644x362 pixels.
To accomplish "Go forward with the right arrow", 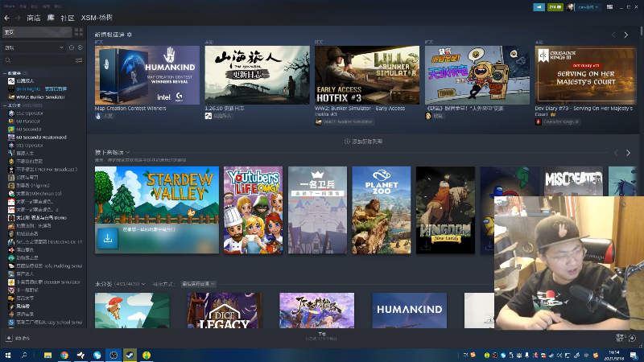I will (x=18, y=18).
